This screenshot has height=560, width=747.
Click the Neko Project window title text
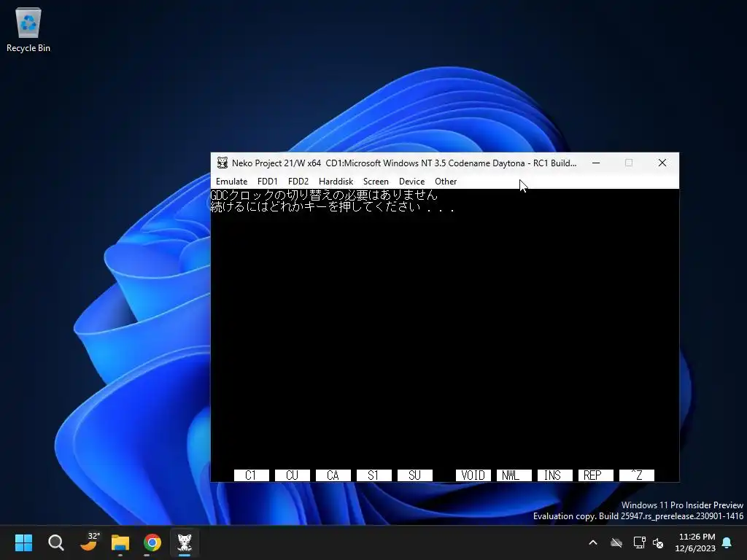coord(404,163)
